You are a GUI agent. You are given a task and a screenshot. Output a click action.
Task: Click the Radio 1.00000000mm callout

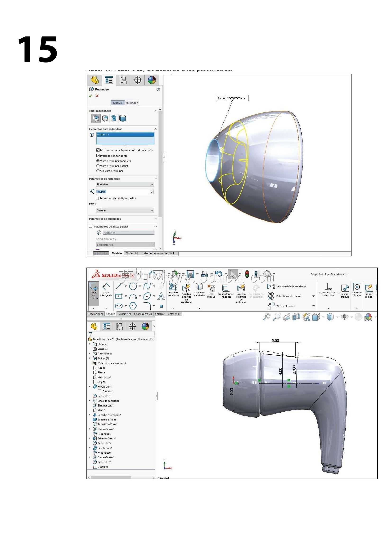[232, 98]
